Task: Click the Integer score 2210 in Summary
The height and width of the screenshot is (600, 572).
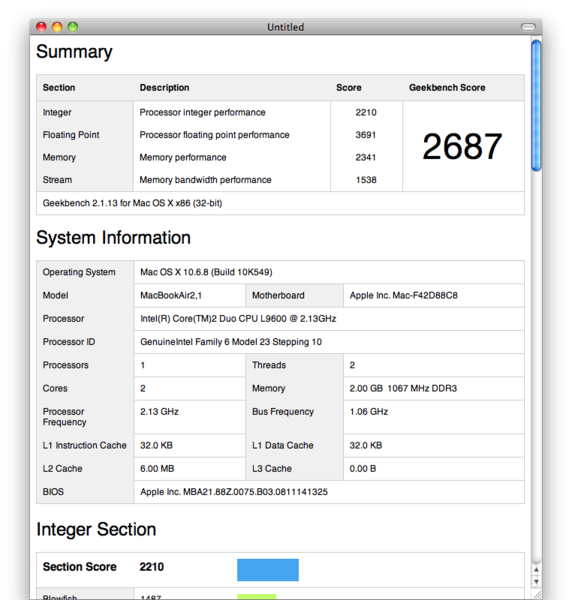Action: click(366, 112)
